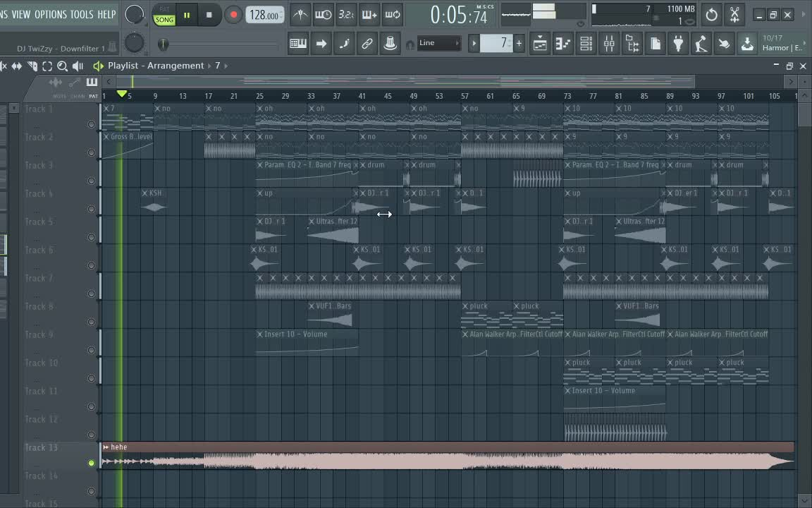Screen dimensions: 812x508
Task: Open the Arrangement 7 selector dropdown
Action: [217, 66]
